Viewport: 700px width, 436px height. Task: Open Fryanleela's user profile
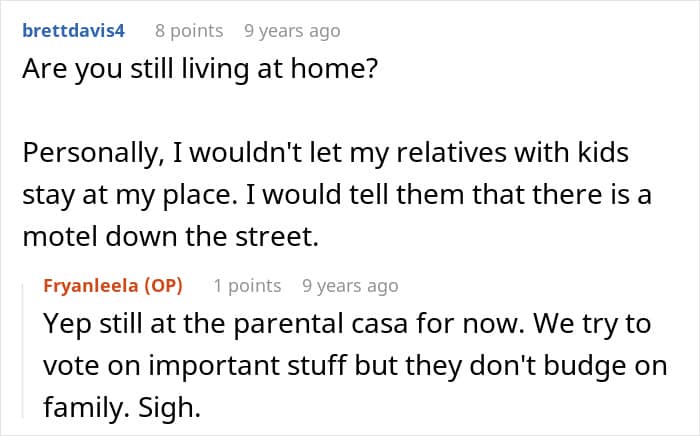pyautogui.click(x=91, y=286)
